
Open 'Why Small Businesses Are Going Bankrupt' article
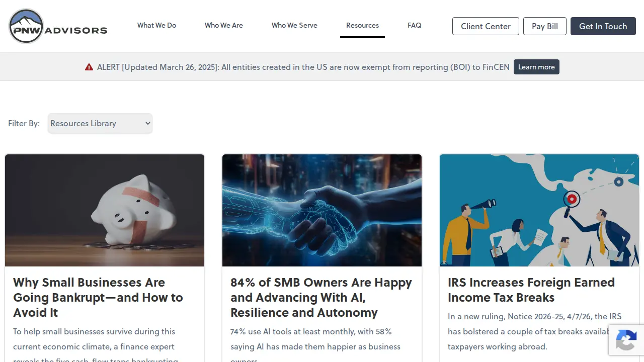point(98,298)
